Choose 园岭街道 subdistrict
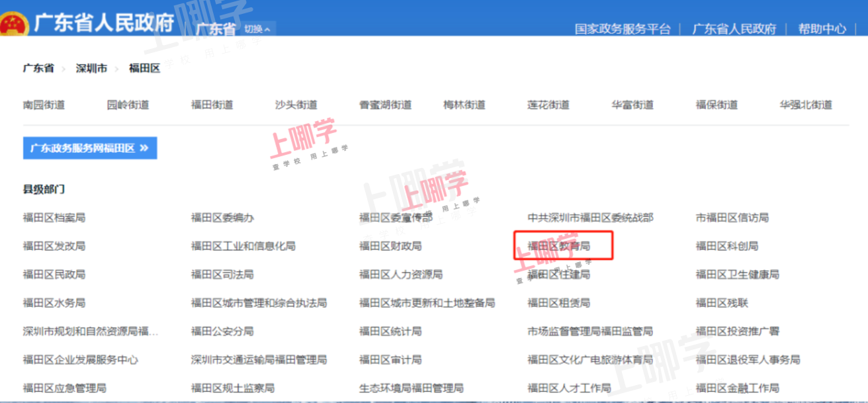868x403 pixels. pos(128,105)
